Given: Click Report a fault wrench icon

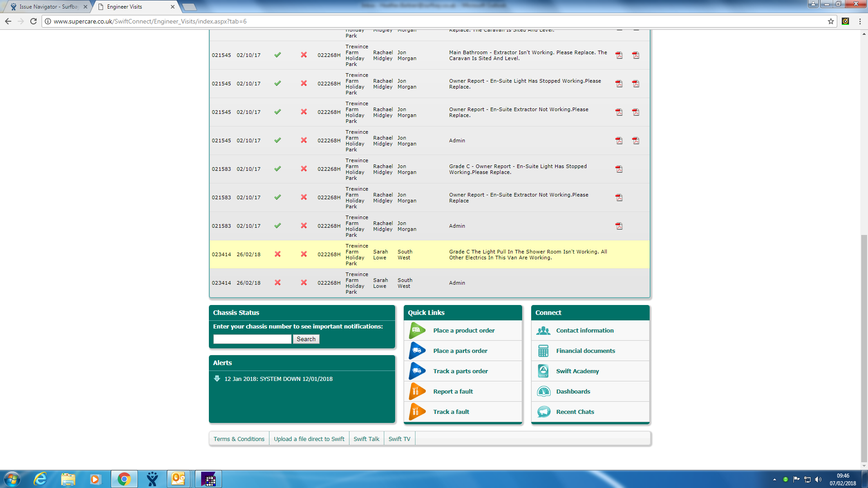Looking at the screenshot, I should coord(417,391).
